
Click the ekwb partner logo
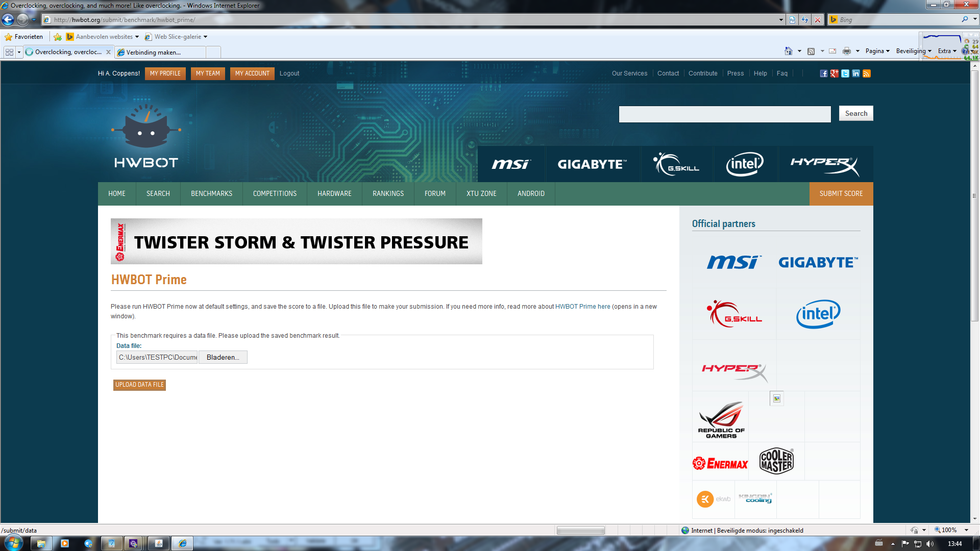pyautogui.click(x=714, y=499)
